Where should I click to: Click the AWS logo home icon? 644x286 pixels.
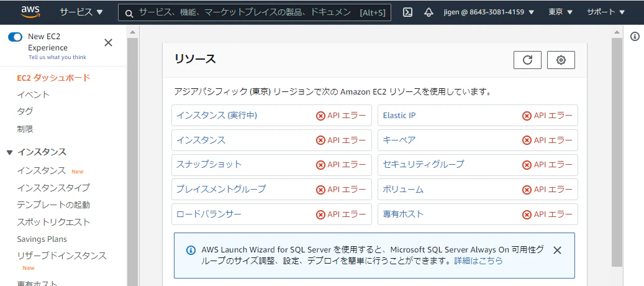point(30,12)
